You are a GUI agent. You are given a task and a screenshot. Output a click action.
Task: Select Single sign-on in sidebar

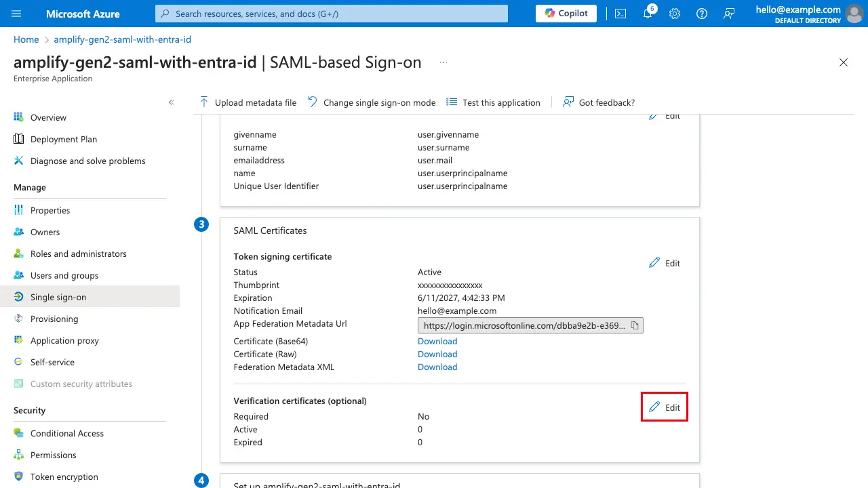click(x=90, y=297)
